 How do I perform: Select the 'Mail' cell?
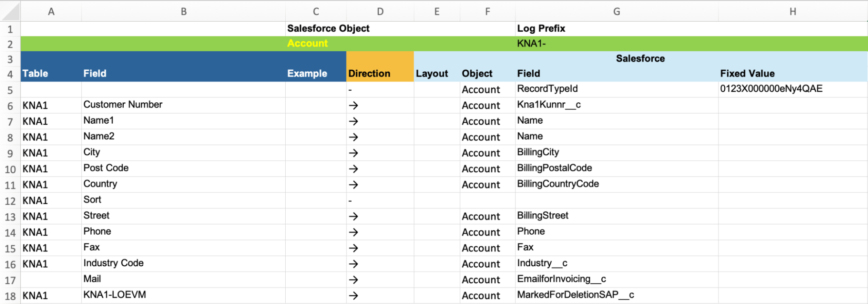pyautogui.click(x=183, y=279)
